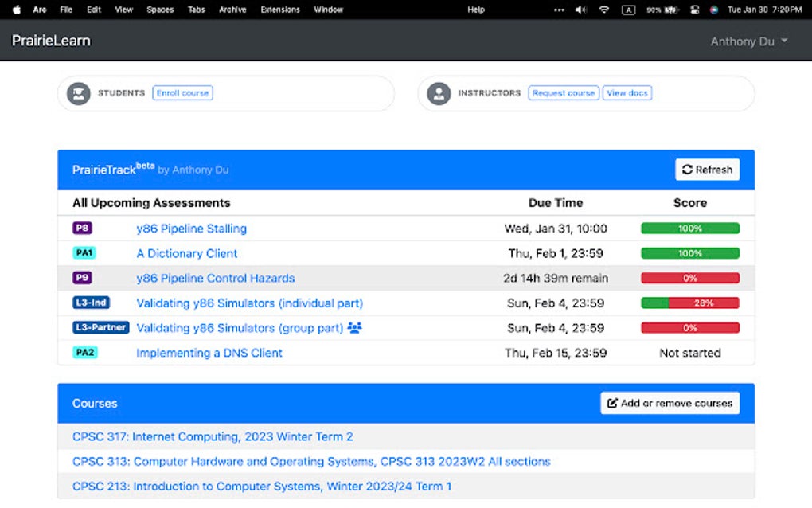This screenshot has height=508, width=812.
Task: Open the overflow ellipsis menu in the menu bar
Action: point(559,10)
